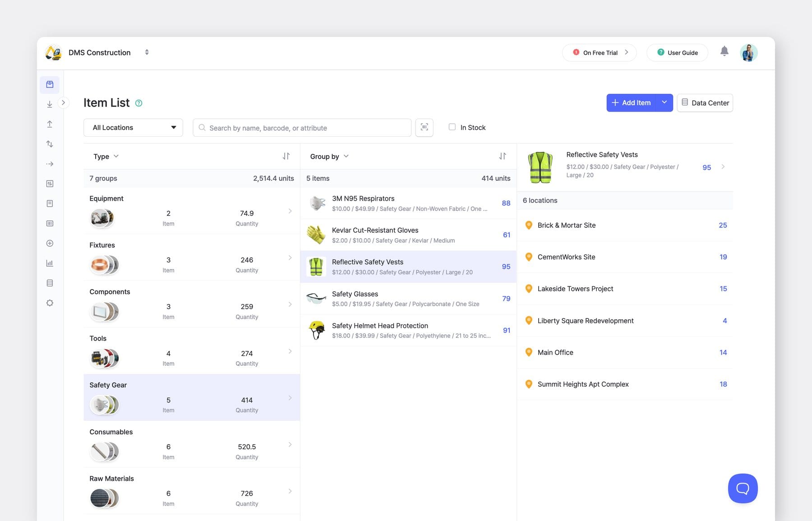Click the barcode scan icon beside search
812x521 pixels.
(424, 128)
